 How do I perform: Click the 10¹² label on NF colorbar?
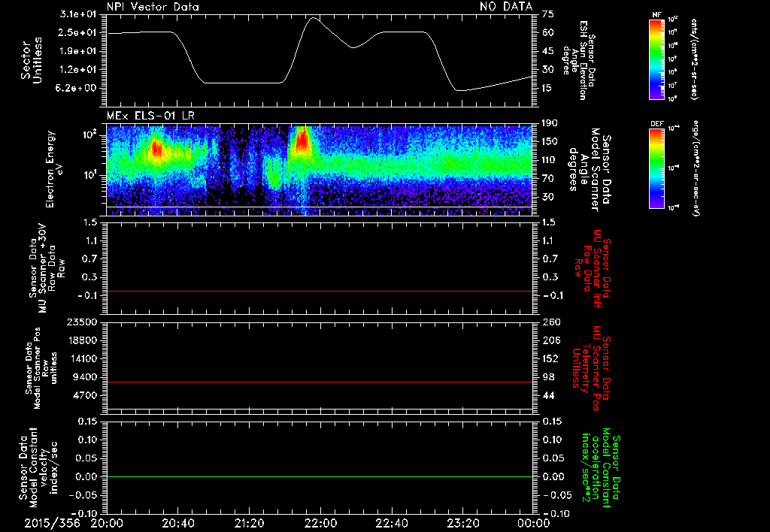click(672, 20)
